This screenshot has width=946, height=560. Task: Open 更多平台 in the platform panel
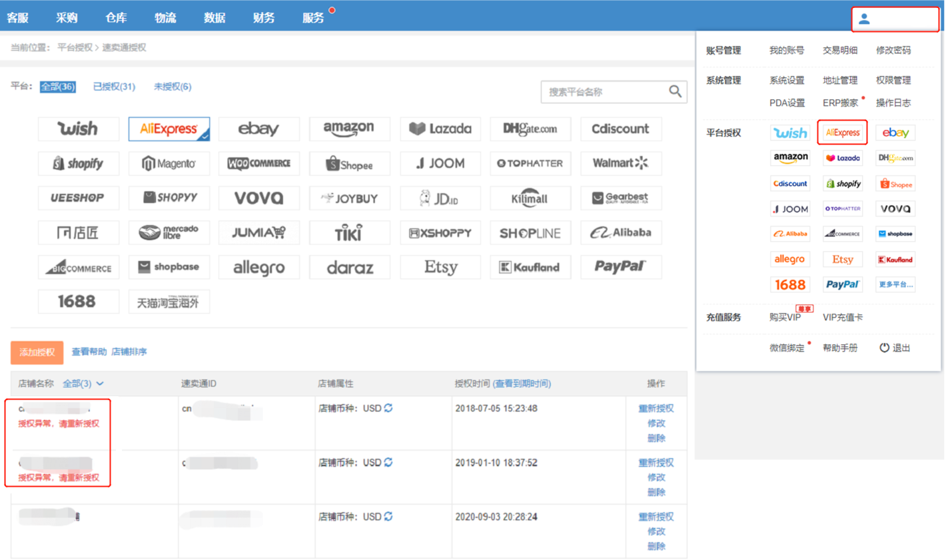point(895,284)
